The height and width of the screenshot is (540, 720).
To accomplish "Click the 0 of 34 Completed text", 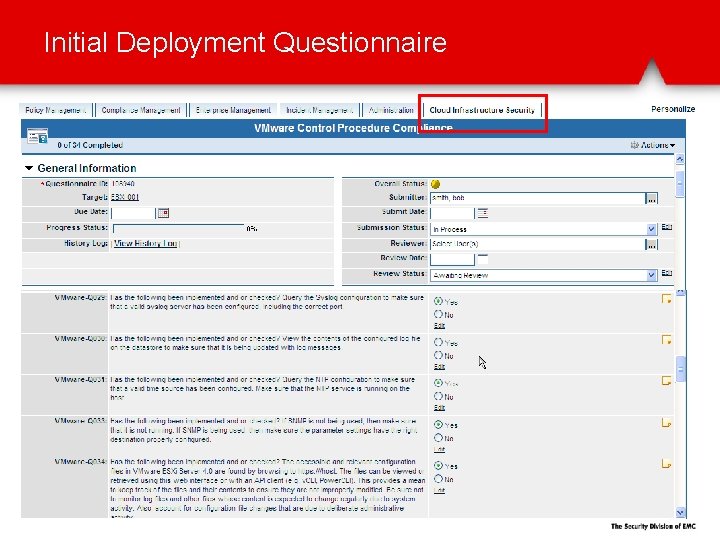I will (90, 145).
